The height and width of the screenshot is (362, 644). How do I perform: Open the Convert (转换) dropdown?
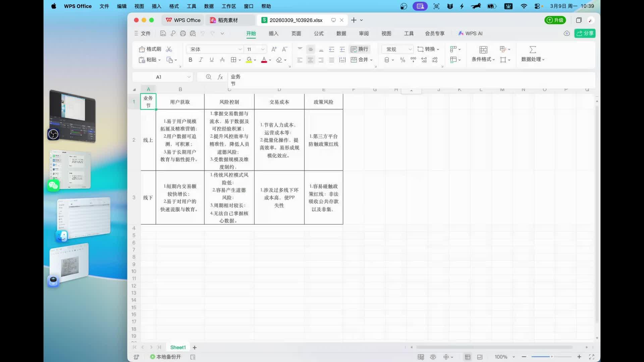pos(428,49)
